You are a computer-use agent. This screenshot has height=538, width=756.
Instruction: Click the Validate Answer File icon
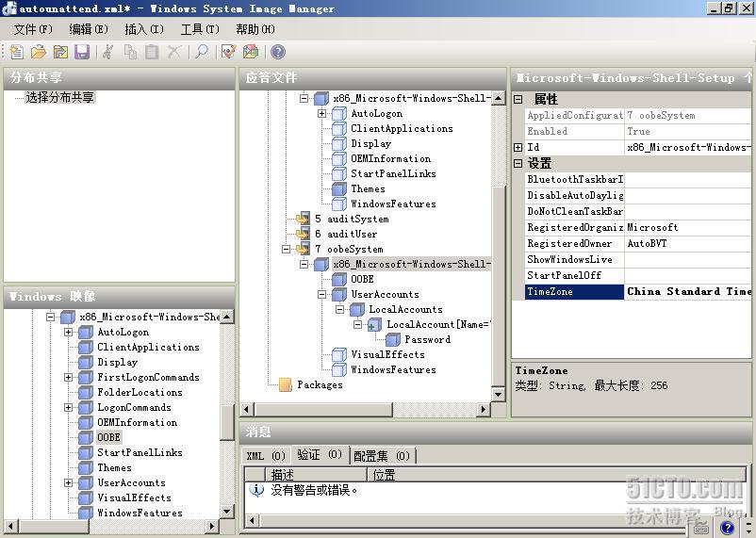point(228,52)
